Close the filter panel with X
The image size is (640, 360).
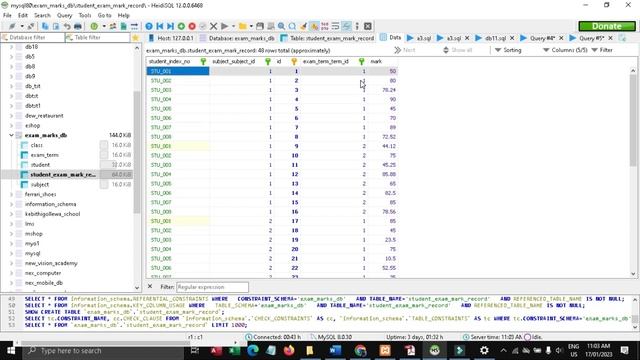(150, 287)
